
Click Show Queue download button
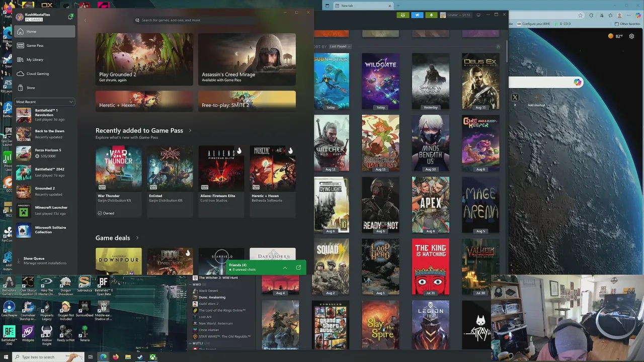tap(45, 260)
